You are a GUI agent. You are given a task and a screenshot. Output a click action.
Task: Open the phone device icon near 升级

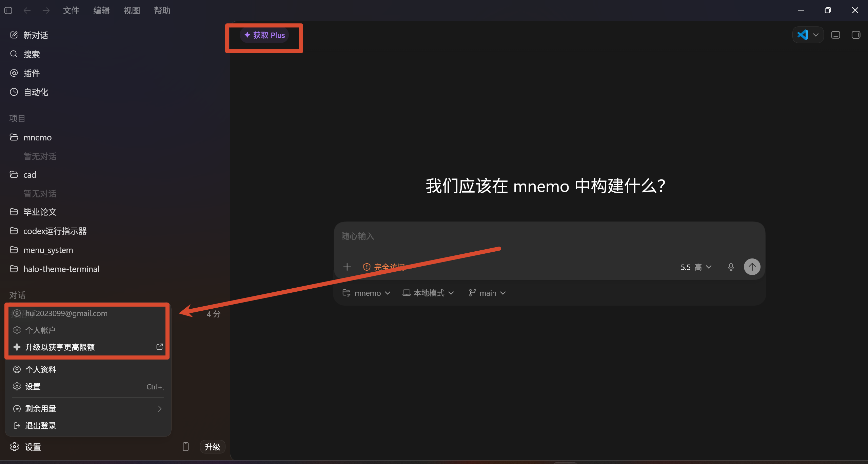(185, 447)
